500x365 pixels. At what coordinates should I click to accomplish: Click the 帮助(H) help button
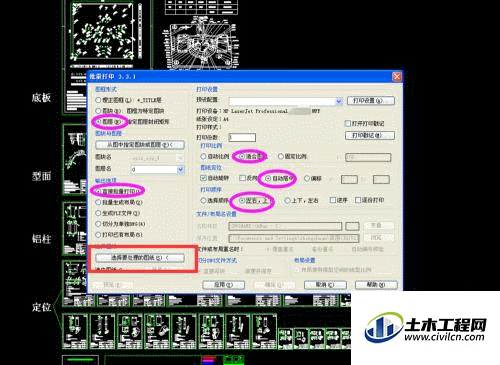click(376, 285)
